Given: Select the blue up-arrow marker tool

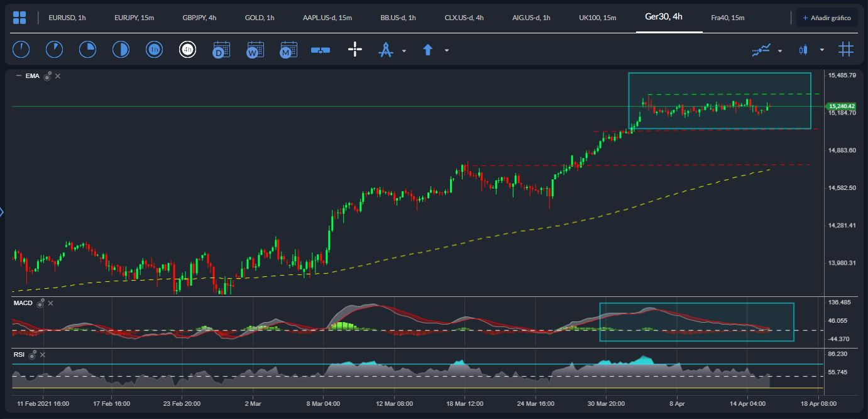Looking at the screenshot, I should click(x=428, y=50).
